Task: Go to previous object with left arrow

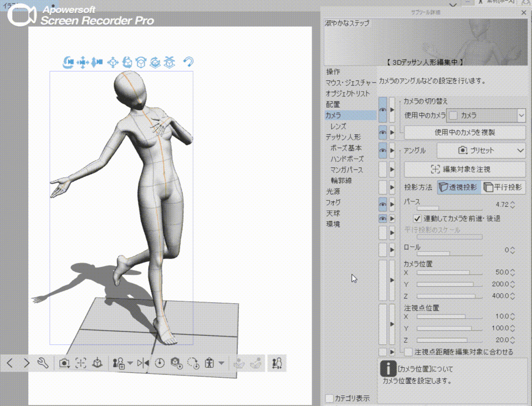Action: pos(9,363)
